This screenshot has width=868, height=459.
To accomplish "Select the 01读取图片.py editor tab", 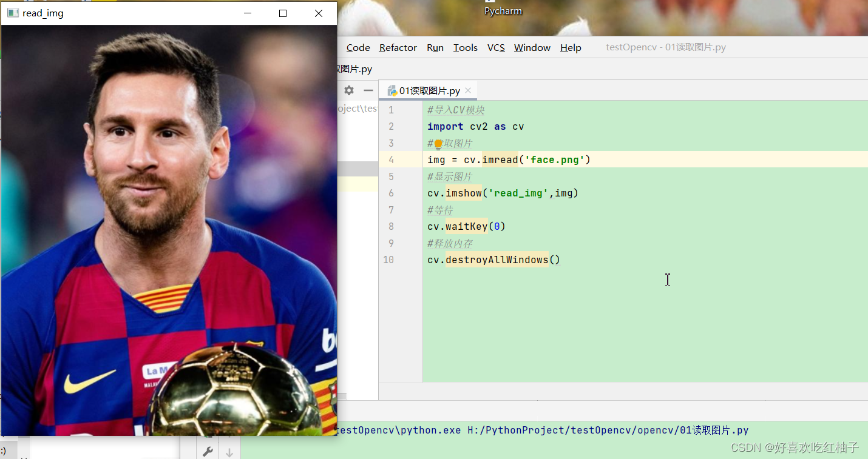I will [x=429, y=91].
